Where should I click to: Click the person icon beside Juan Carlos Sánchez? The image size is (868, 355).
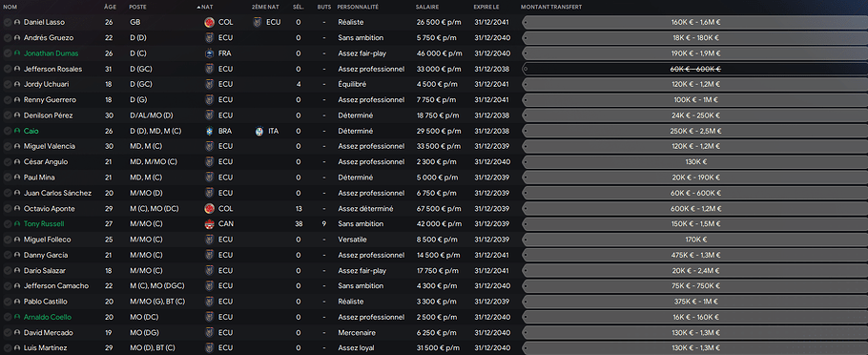[17, 194]
